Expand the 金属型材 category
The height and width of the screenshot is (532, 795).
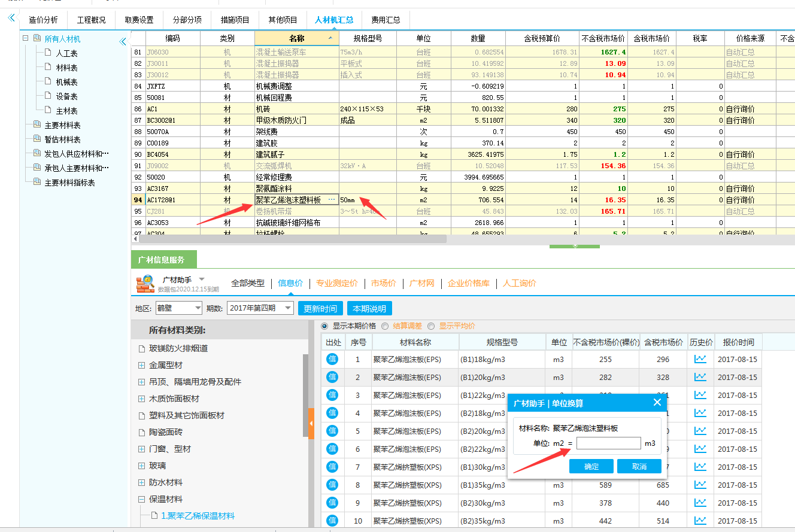141,365
